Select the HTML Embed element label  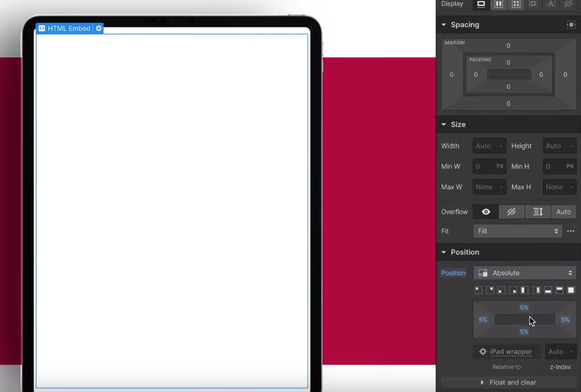(69, 28)
